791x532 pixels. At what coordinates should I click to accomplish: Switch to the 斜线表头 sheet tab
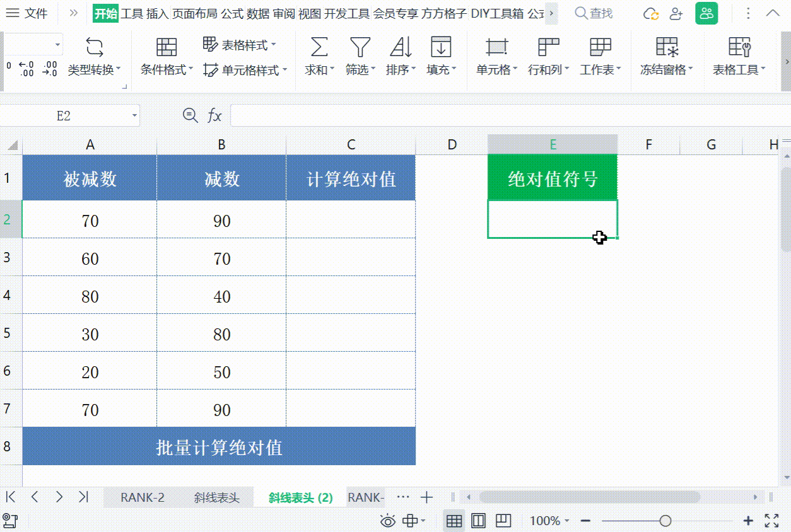click(217, 497)
